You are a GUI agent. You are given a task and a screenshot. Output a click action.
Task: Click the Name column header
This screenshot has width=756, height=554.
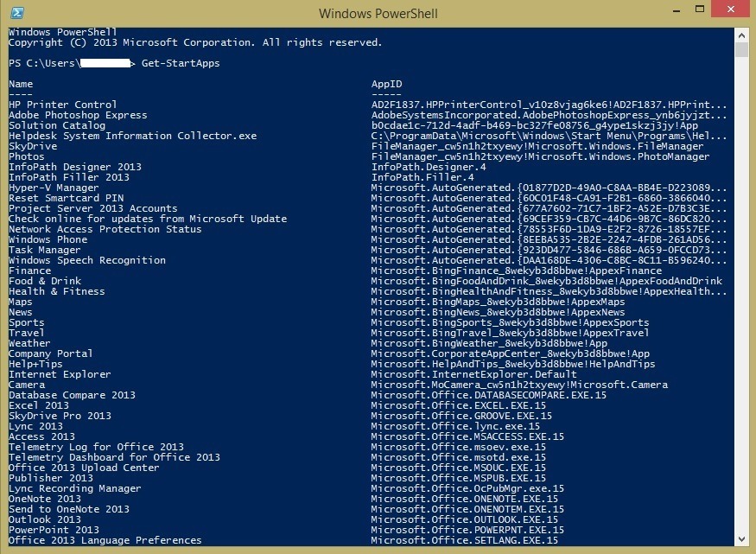(21, 84)
